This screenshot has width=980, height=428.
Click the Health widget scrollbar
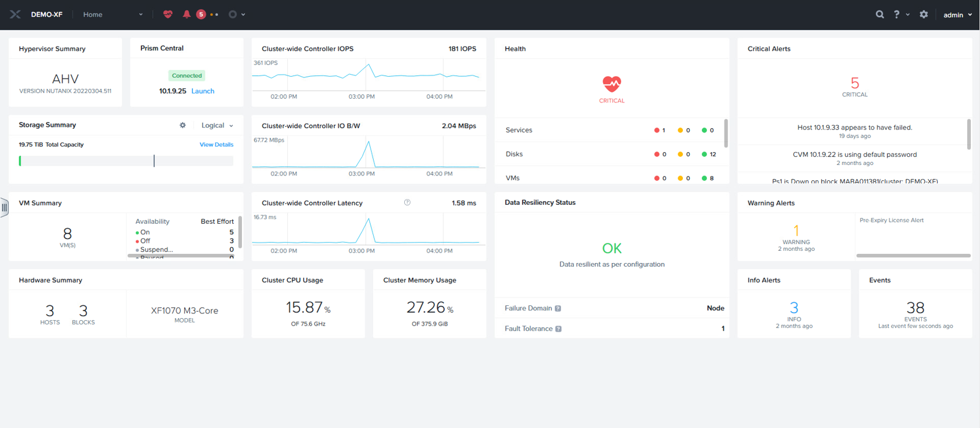(726, 133)
